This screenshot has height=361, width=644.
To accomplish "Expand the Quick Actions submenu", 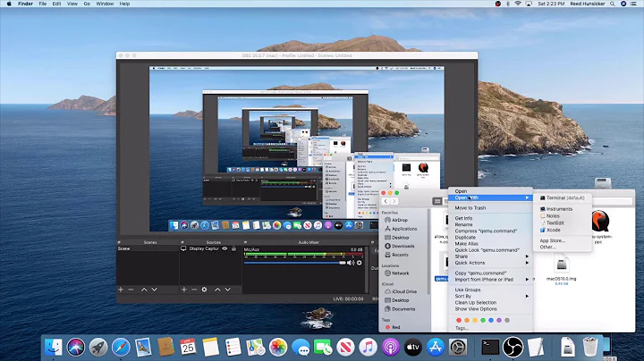I will [x=490, y=263].
